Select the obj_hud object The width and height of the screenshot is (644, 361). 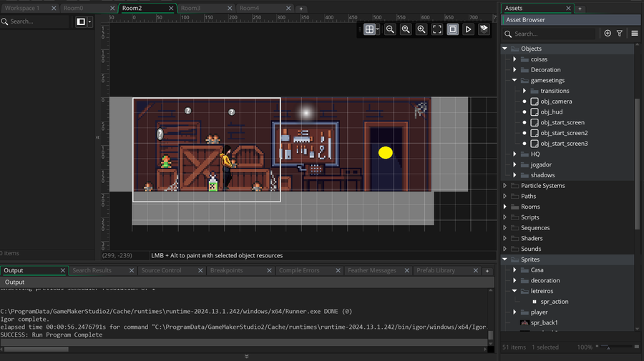(551, 112)
